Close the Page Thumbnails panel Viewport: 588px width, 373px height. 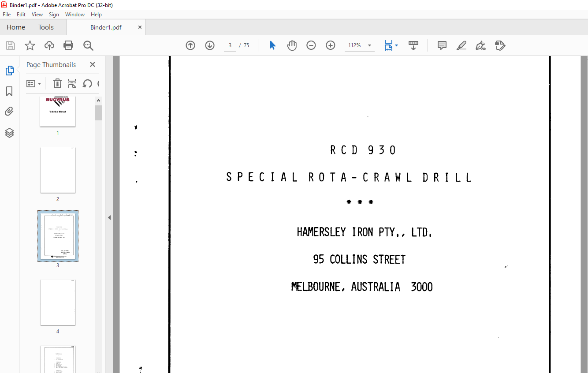93,64
